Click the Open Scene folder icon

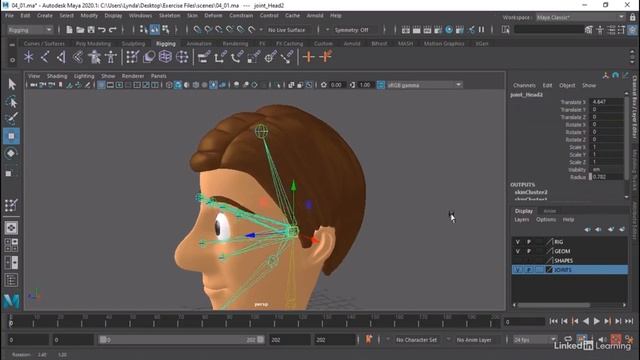(x=80, y=30)
